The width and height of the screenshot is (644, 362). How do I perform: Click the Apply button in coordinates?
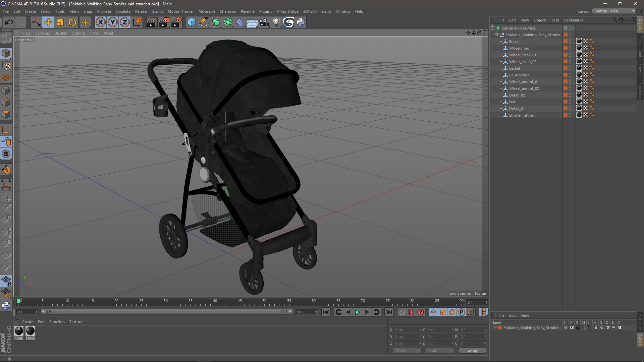472,351
